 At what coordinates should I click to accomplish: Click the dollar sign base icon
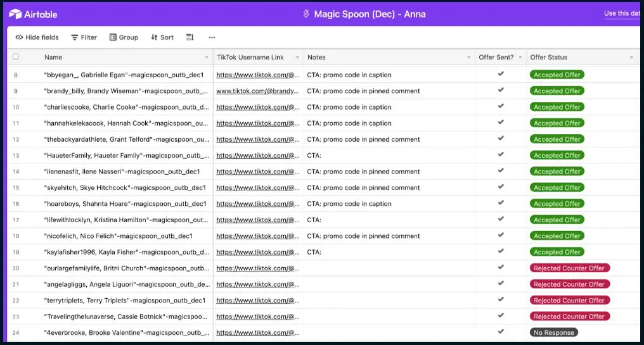tap(306, 14)
